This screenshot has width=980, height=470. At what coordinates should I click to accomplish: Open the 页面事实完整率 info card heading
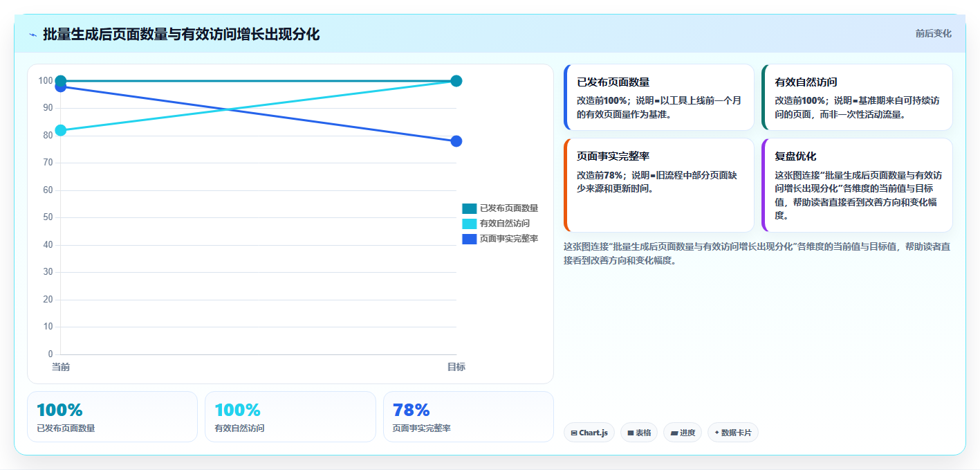coord(613,156)
